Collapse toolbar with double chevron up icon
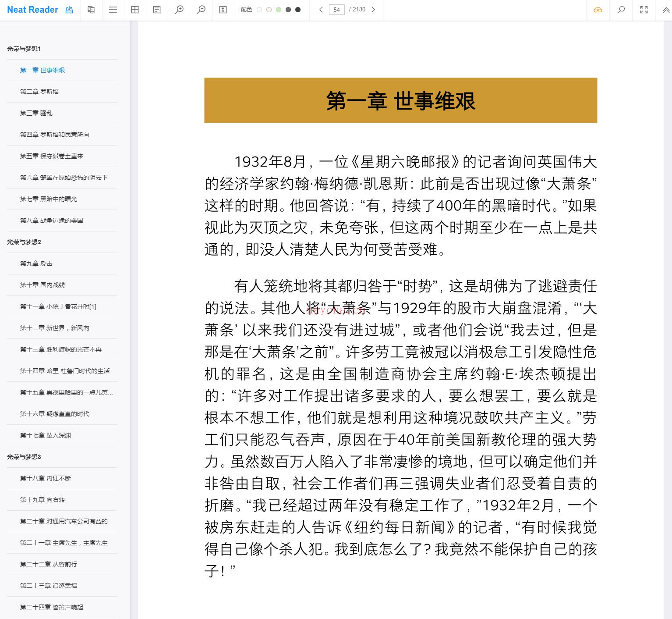Viewport: 672px width, 619px height. (x=666, y=10)
